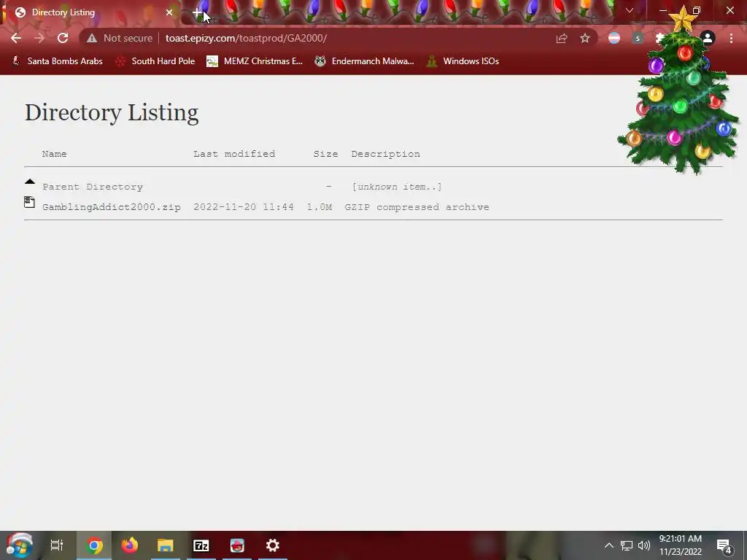This screenshot has width=747, height=560.
Task: Click GZIP compressed archive description
Action: (417, 207)
